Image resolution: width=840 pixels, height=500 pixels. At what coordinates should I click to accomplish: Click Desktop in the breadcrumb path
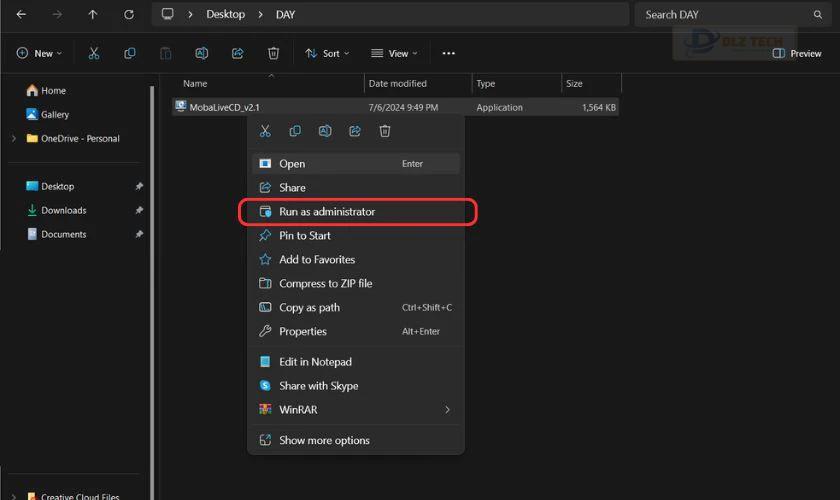coord(226,14)
